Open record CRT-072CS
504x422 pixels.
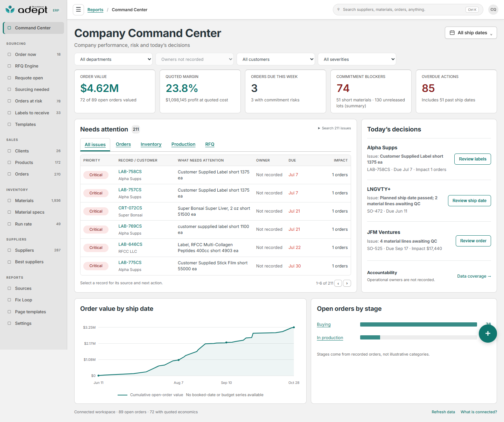click(130, 208)
